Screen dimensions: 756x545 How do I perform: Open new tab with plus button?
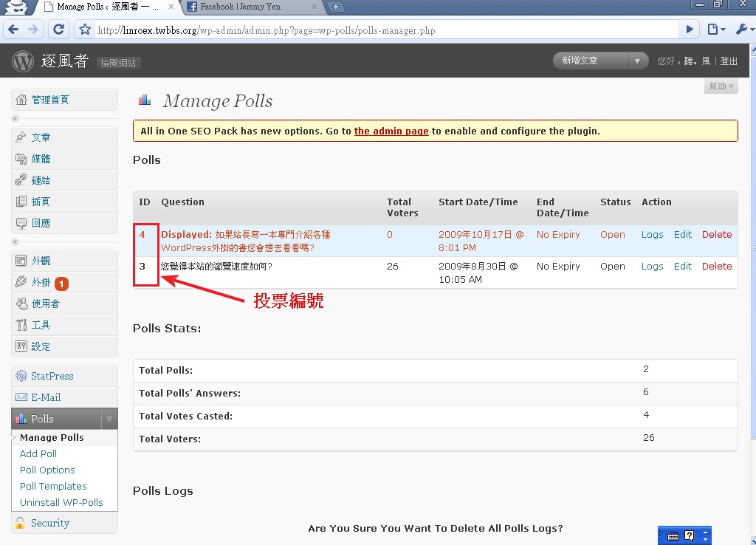coord(336,7)
